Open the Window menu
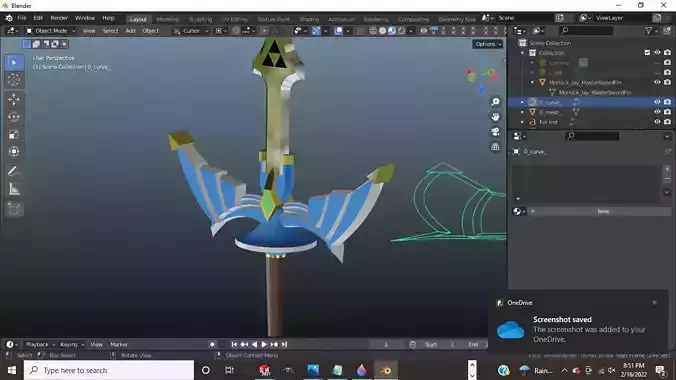 pos(84,18)
